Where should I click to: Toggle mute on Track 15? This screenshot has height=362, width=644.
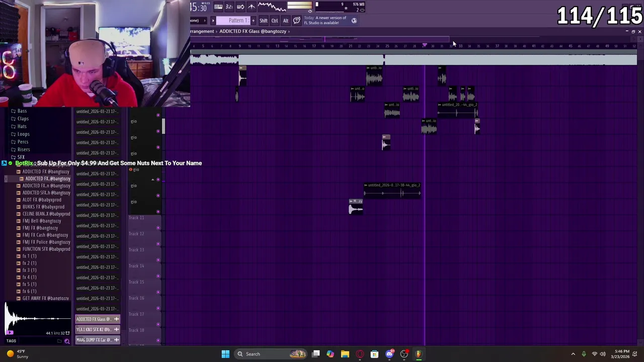click(158, 292)
